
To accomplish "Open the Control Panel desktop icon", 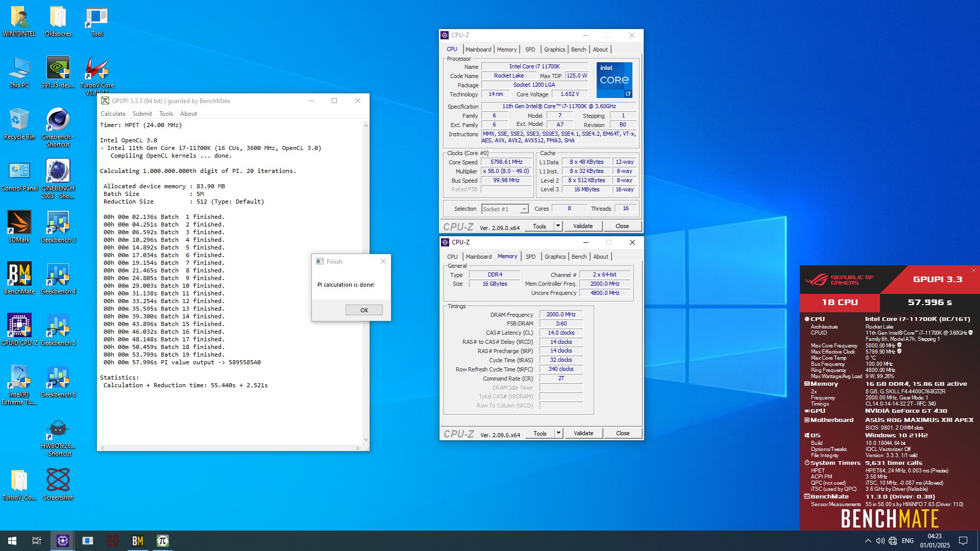I will (x=19, y=176).
